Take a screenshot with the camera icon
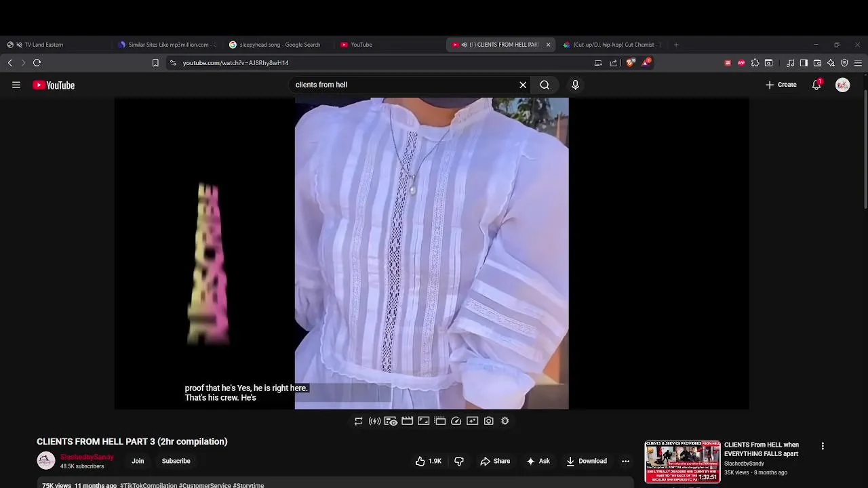868x488 pixels. click(x=488, y=421)
